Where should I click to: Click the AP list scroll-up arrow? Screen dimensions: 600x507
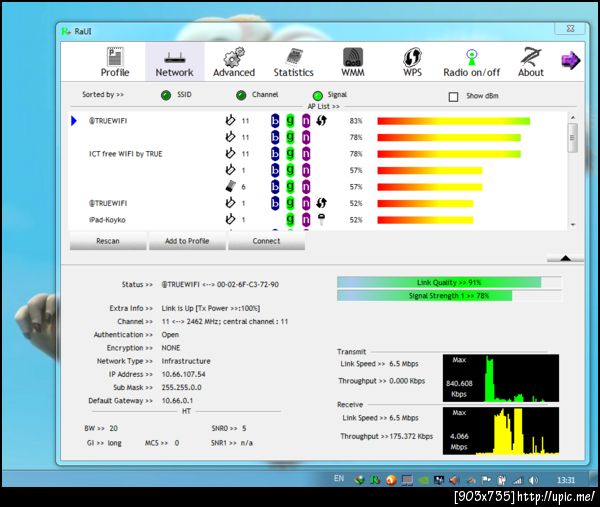[x=572, y=117]
